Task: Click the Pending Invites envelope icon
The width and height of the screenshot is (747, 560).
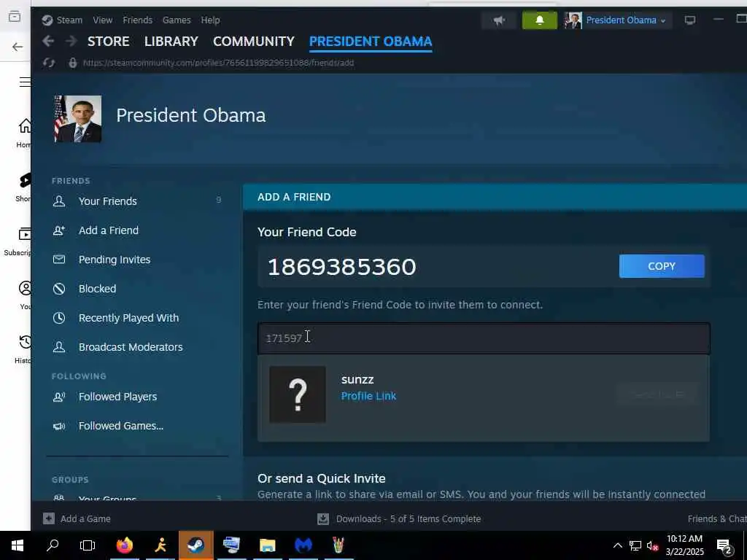Action: pos(59,260)
